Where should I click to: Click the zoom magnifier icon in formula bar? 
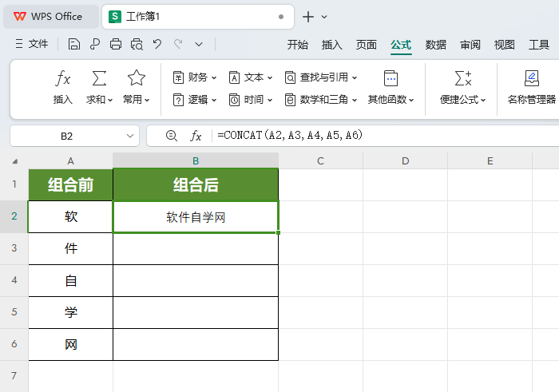click(172, 136)
